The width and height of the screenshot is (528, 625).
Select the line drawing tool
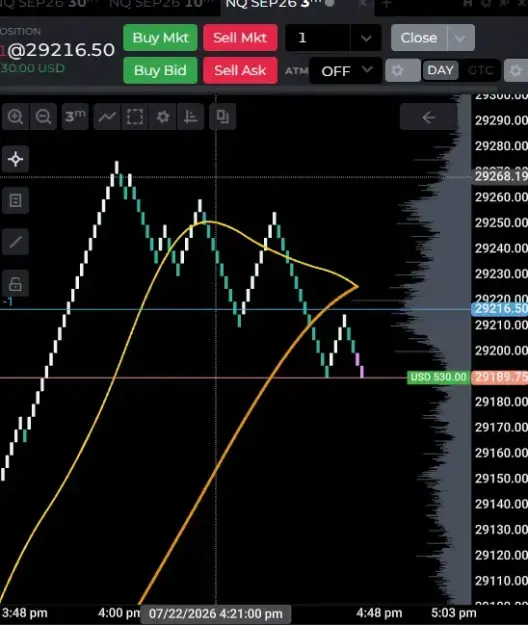point(16,242)
